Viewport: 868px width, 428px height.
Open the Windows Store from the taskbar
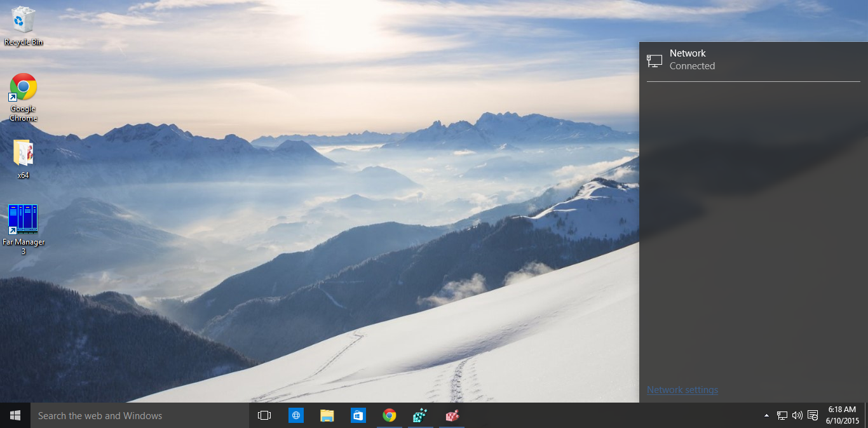[x=358, y=415]
